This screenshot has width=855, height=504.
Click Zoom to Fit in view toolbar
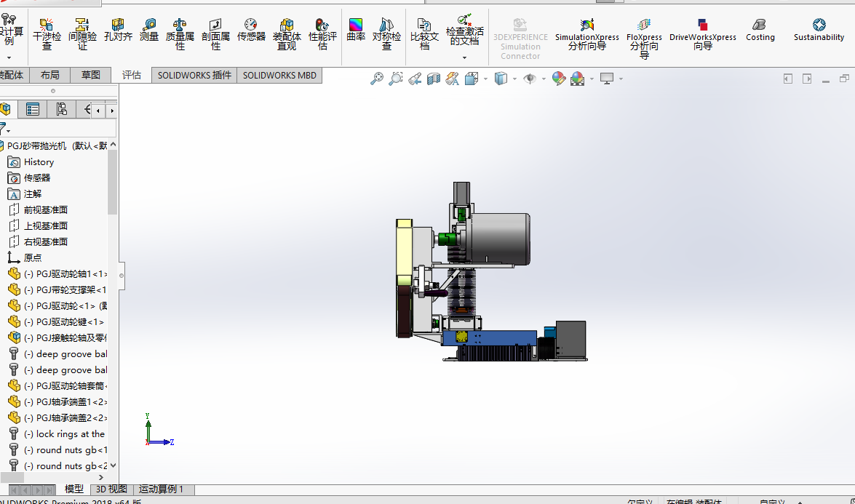click(377, 79)
